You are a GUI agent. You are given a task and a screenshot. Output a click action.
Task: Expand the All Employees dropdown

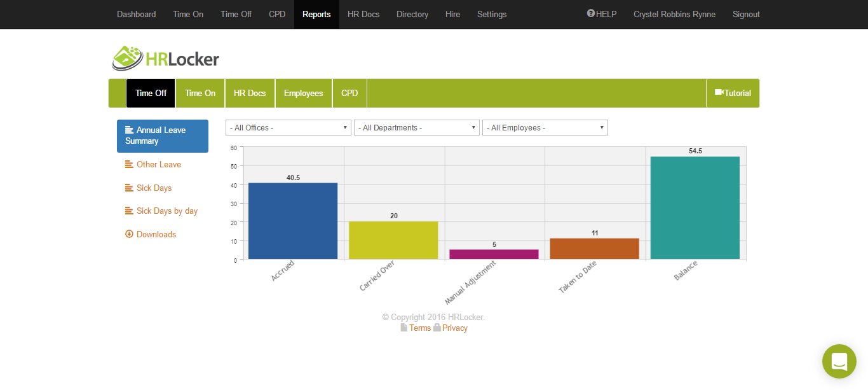pos(545,128)
